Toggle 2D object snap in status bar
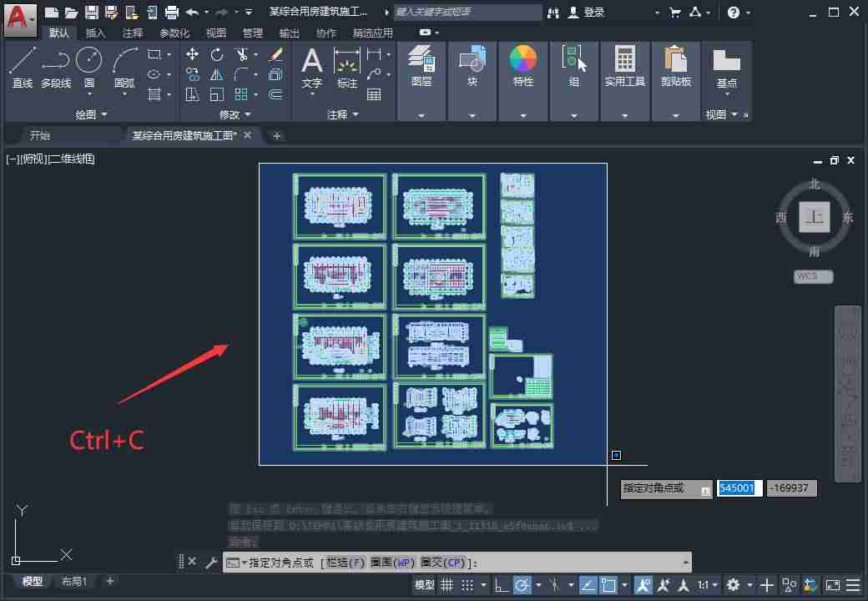The height and width of the screenshot is (601, 868). click(x=608, y=585)
